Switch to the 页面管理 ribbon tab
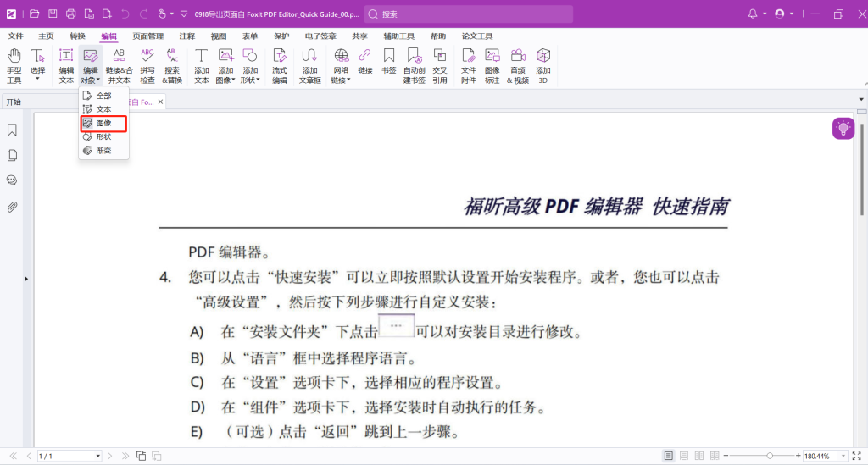The height and width of the screenshot is (465, 868). [x=147, y=36]
